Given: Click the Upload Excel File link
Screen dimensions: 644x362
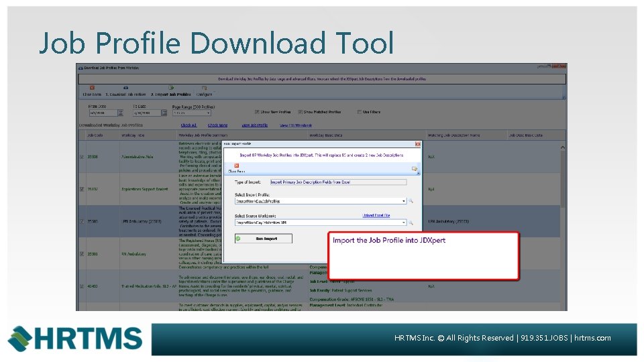Looking at the screenshot, I should (x=376, y=215).
